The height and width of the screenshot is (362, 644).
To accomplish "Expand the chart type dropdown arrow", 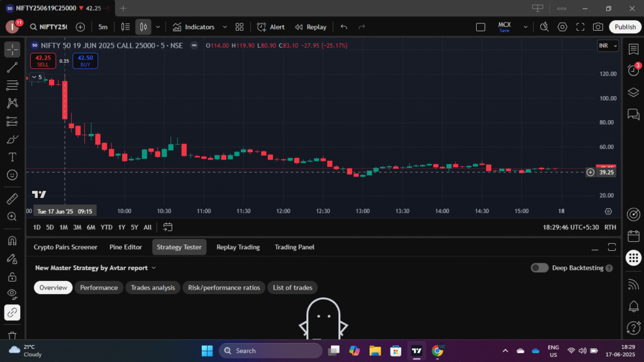I will (x=158, y=27).
